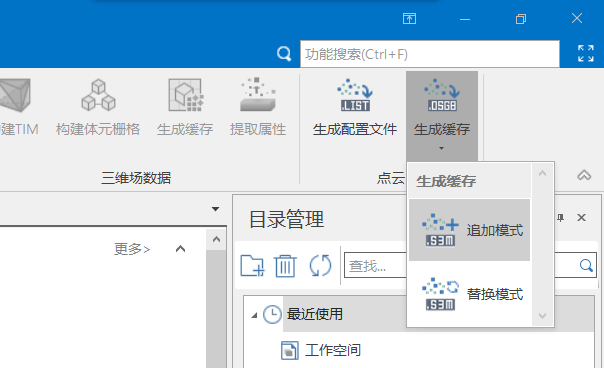Collapse the ribbon with double-chevron icon
The height and width of the screenshot is (368, 604).
pos(584,175)
